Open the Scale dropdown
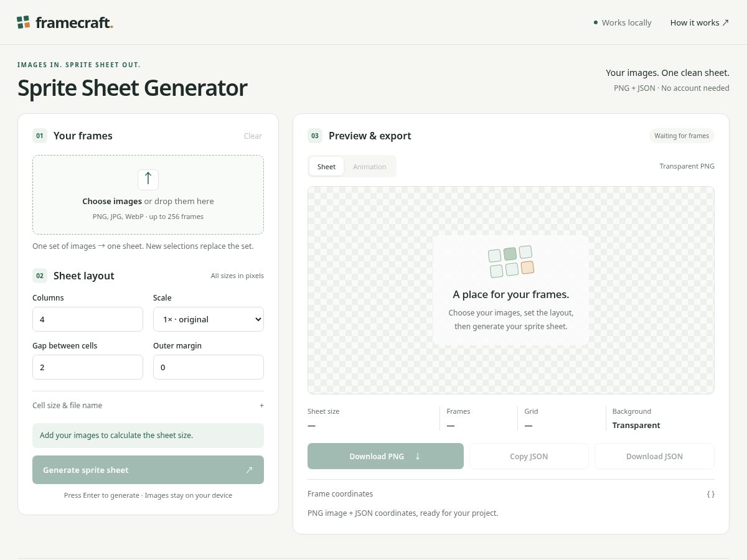The width and height of the screenshot is (747, 560). coord(209,319)
